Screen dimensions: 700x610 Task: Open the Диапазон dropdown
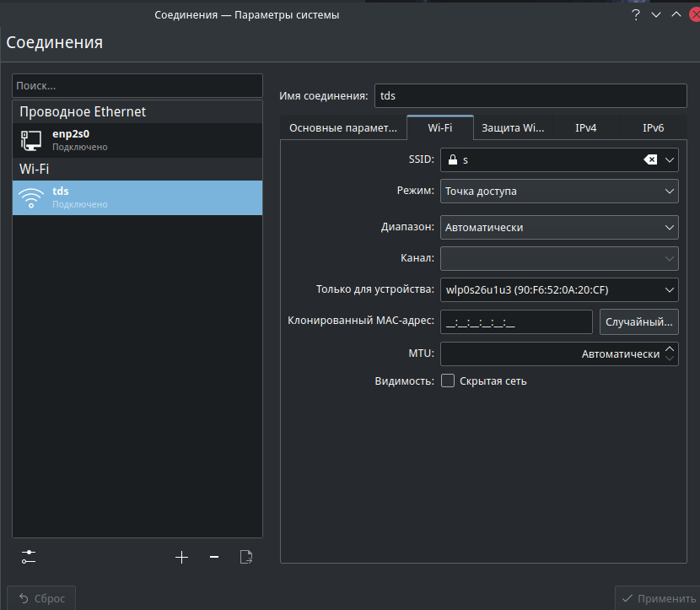click(559, 227)
